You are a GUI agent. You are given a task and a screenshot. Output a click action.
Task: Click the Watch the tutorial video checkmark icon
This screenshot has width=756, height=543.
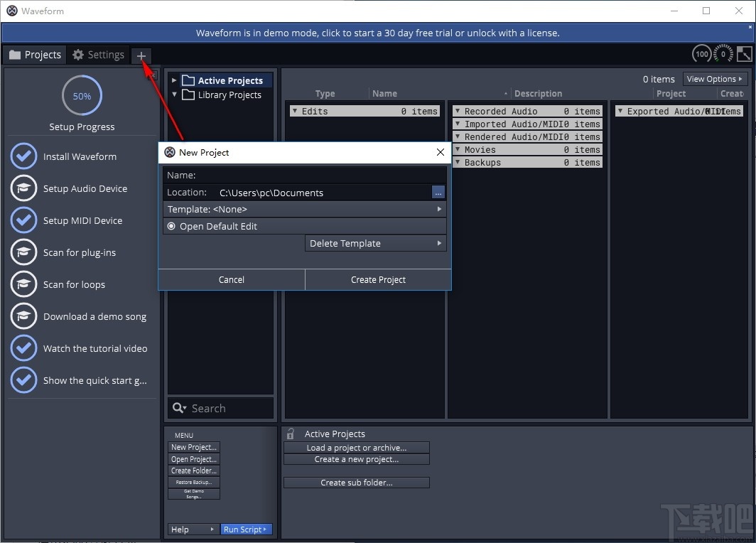(x=23, y=348)
